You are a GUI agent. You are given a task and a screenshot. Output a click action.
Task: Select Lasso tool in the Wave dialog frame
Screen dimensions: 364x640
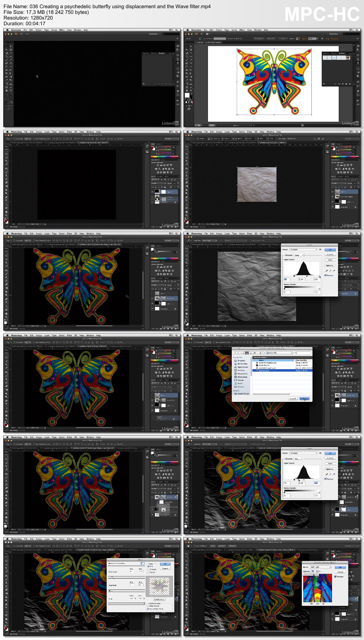[x=6, y=561]
